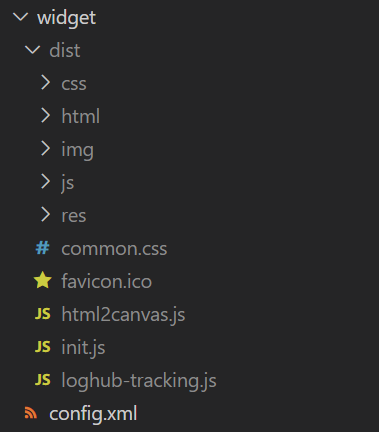Screen dimensions: 379x432
Task: Open the favicon.ico file
Action: tap(107, 281)
